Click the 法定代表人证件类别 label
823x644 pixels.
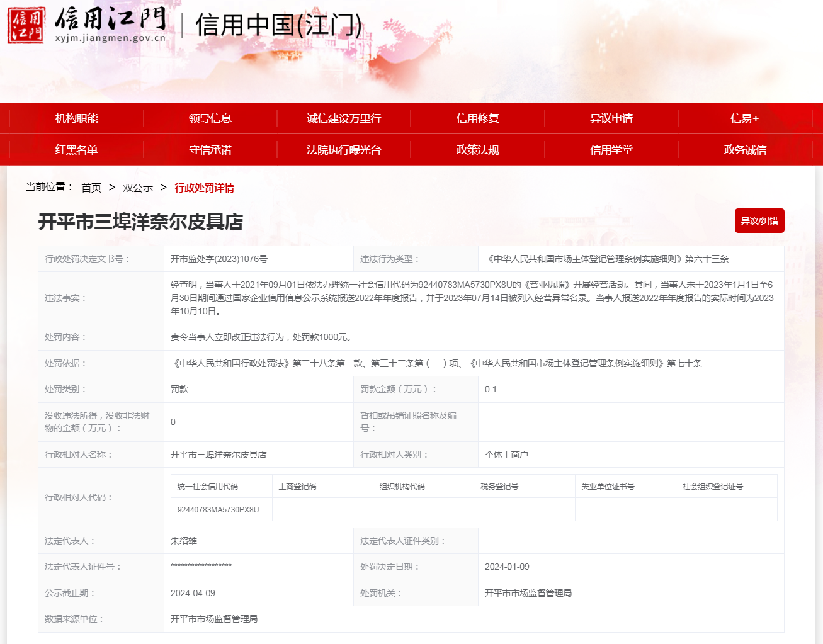[x=402, y=541]
